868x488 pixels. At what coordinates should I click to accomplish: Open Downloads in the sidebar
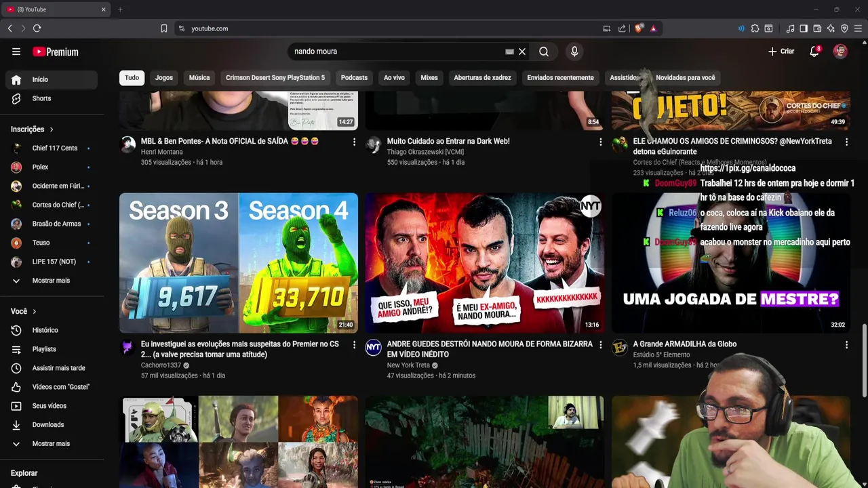(x=52, y=425)
